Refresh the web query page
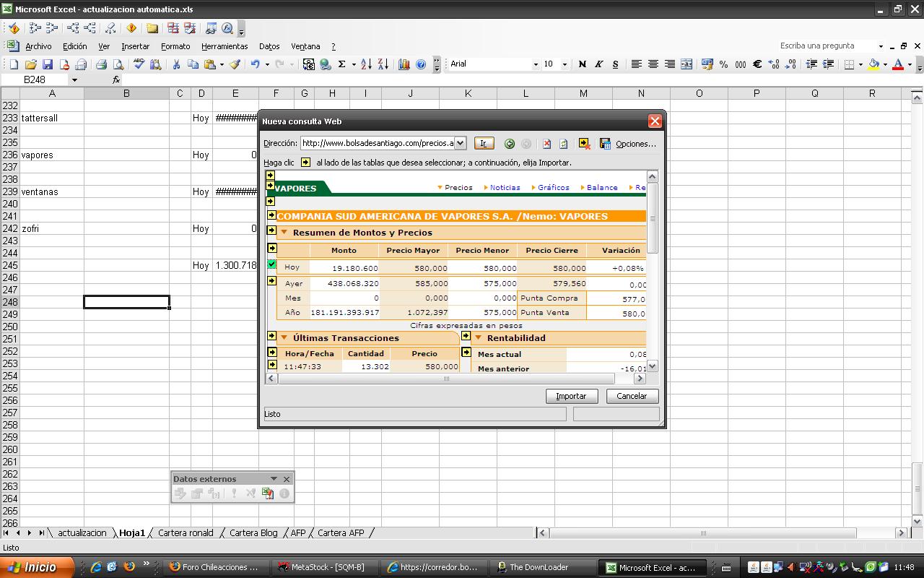This screenshot has height=578, width=924. 564,144
